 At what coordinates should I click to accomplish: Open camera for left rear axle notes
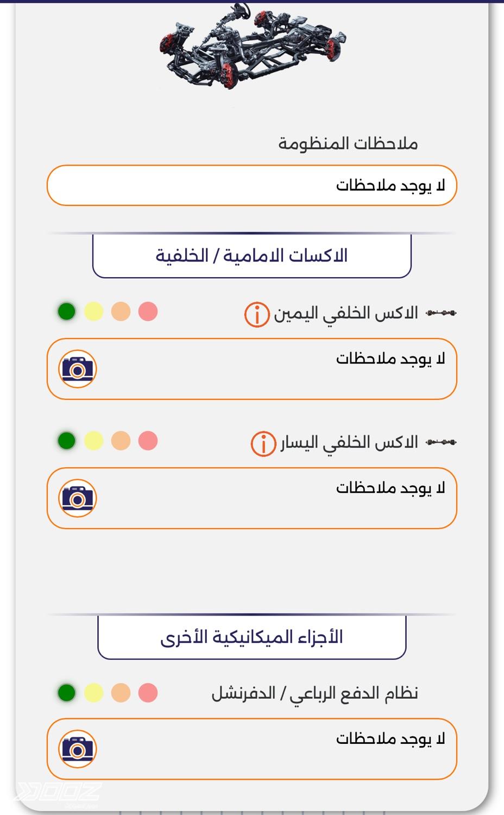tap(78, 498)
